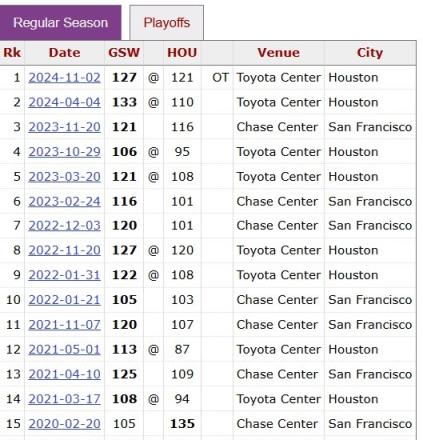Sort by the HOU column header
This screenshot has width=423, height=440.
tap(182, 53)
